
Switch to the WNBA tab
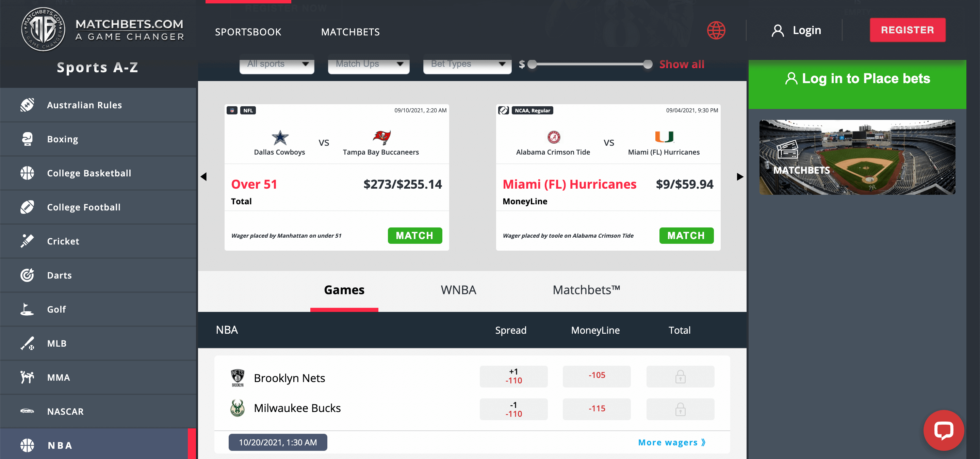458,290
